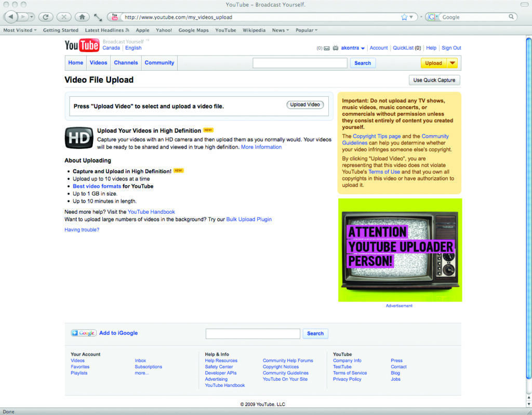Click the YouTube logo
Screen dimensions: 532x415
pos(82,45)
